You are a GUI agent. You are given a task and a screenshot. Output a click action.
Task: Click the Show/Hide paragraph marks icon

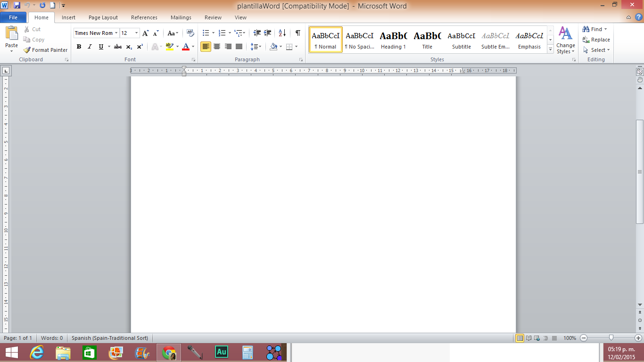tap(297, 33)
